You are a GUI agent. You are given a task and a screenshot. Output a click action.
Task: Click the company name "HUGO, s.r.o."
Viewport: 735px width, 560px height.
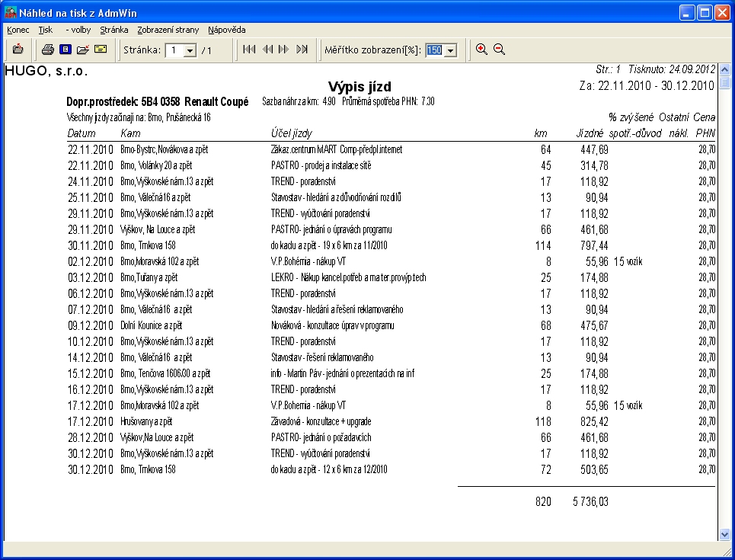46,71
